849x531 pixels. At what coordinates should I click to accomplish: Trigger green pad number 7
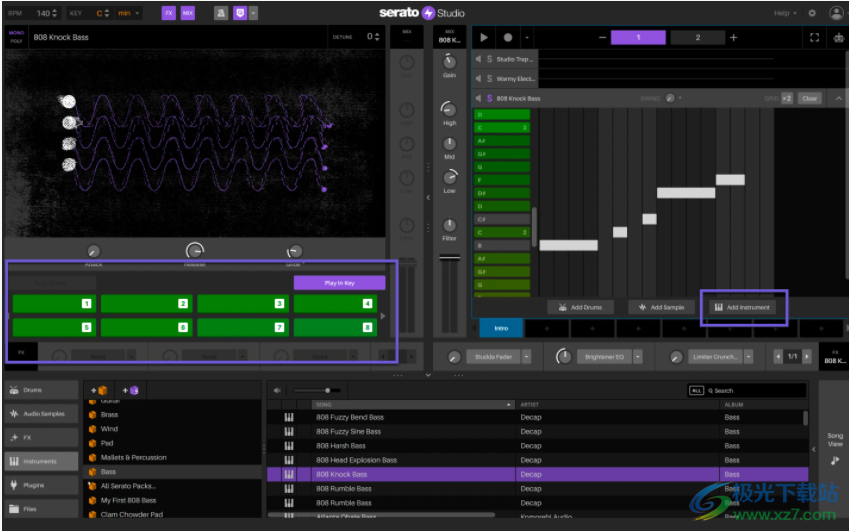[243, 327]
